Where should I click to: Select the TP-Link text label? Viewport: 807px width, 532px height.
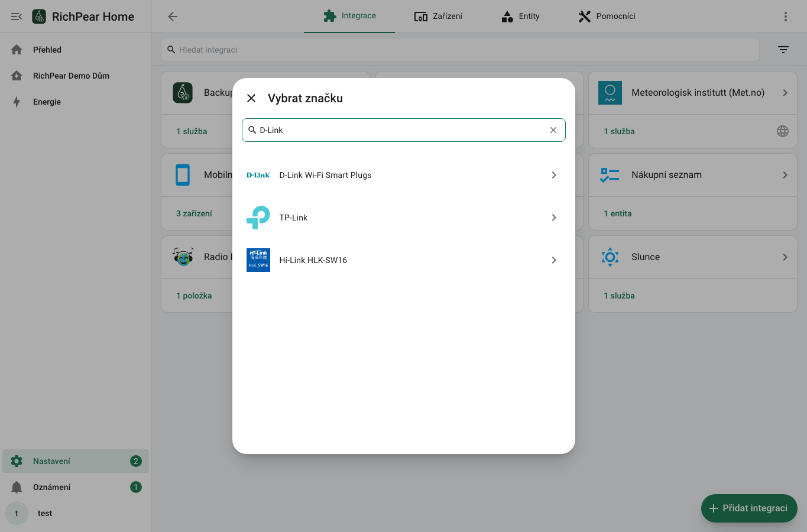pyautogui.click(x=293, y=218)
